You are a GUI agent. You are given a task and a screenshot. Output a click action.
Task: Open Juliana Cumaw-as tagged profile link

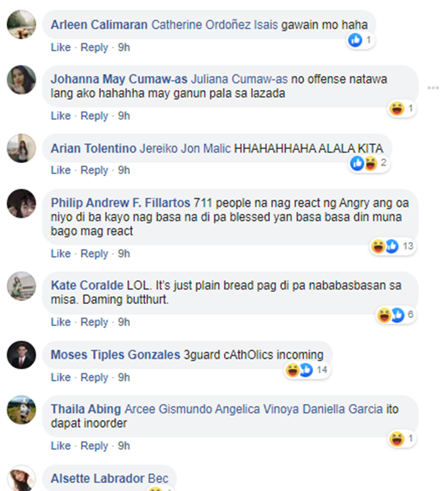tap(239, 79)
